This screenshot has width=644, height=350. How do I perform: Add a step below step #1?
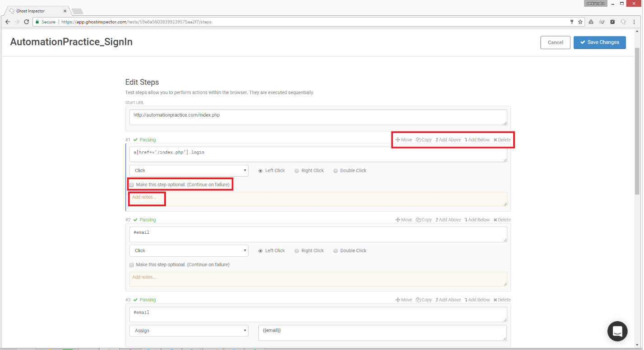[477, 140]
